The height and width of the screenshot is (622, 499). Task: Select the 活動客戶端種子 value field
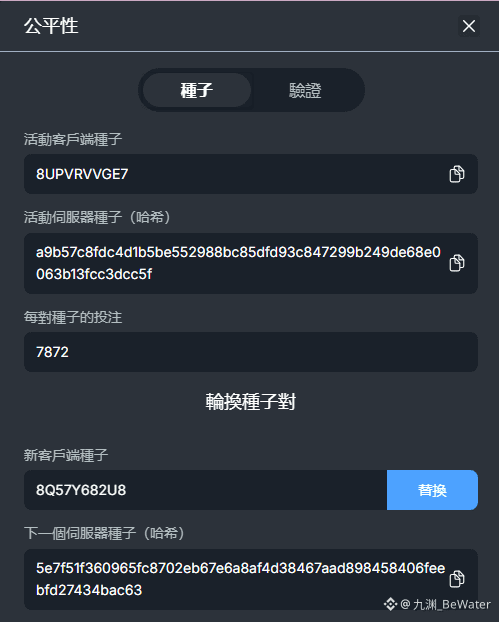click(x=251, y=174)
